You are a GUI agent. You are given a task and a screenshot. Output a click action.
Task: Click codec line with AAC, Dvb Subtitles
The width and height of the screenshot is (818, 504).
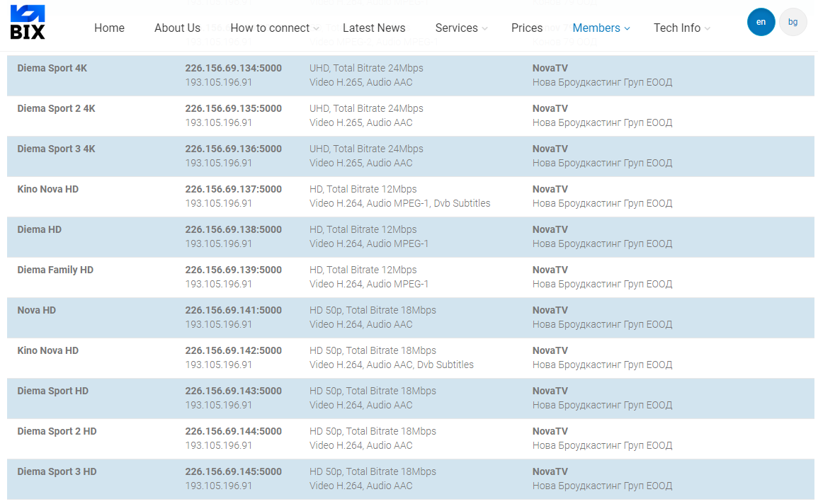391,365
